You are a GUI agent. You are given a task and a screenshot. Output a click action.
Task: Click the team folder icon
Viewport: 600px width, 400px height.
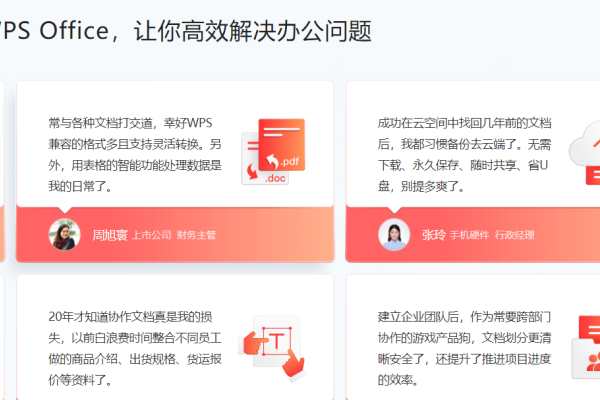point(586,348)
